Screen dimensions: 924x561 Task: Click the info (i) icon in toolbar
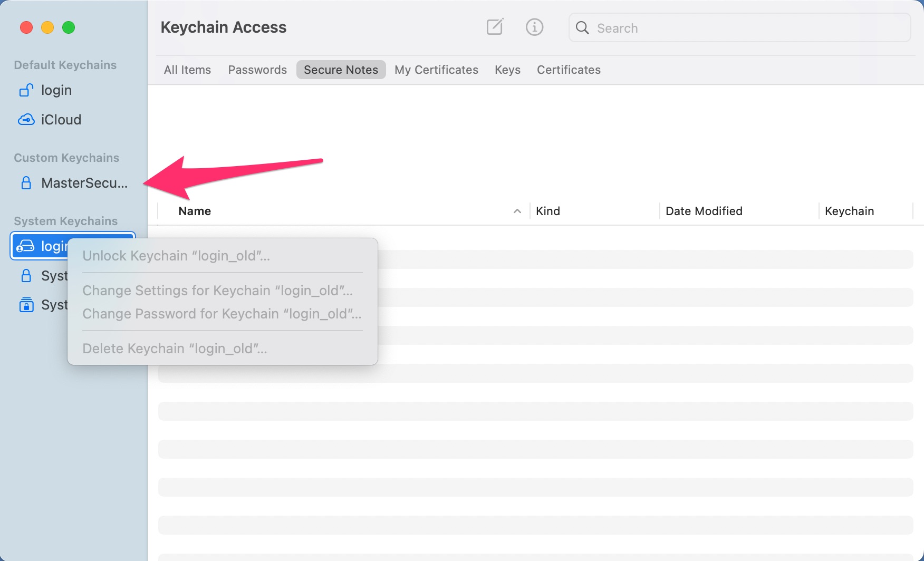coord(534,27)
